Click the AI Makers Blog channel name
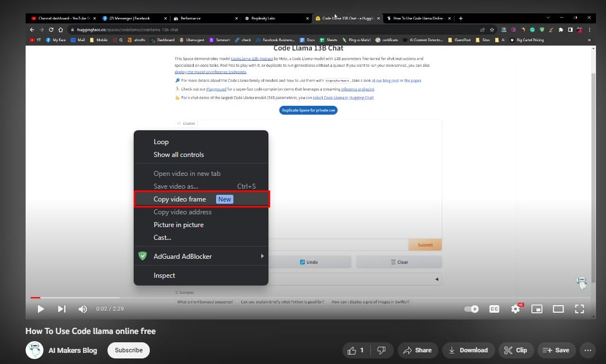The image size is (606, 364). (x=72, y=351)
